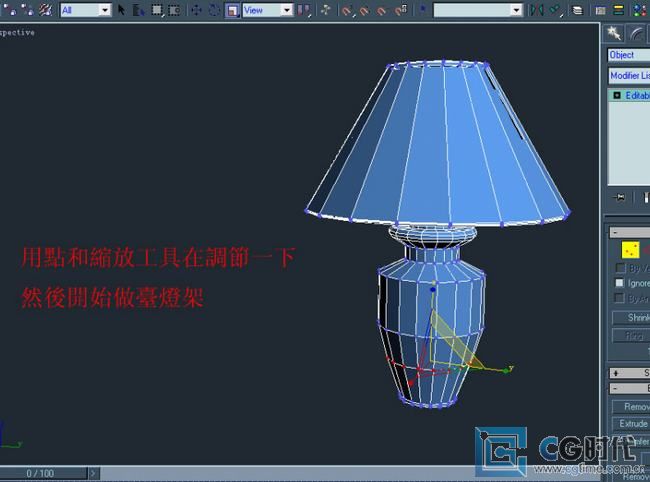The image size is (650, 482).
Task: Toggle the By Vertex checkbox
Action: [620, 268]
